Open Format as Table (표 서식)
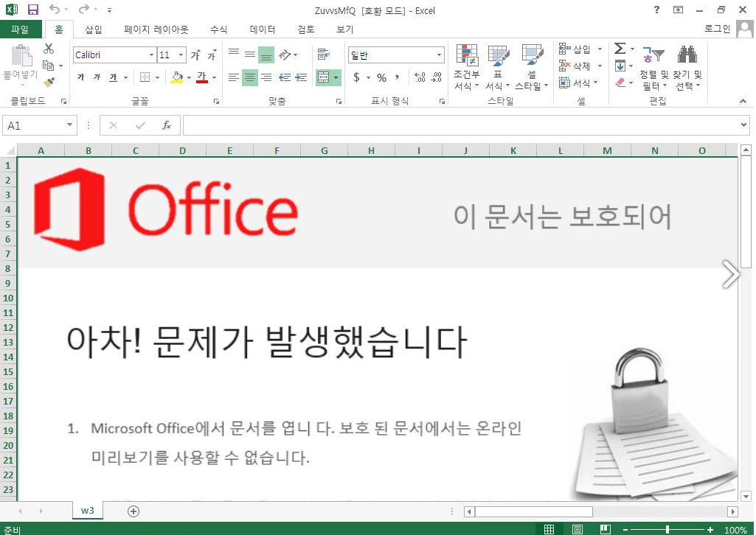Viewport: 756px width, 535px height. click(x=498, y=67)
